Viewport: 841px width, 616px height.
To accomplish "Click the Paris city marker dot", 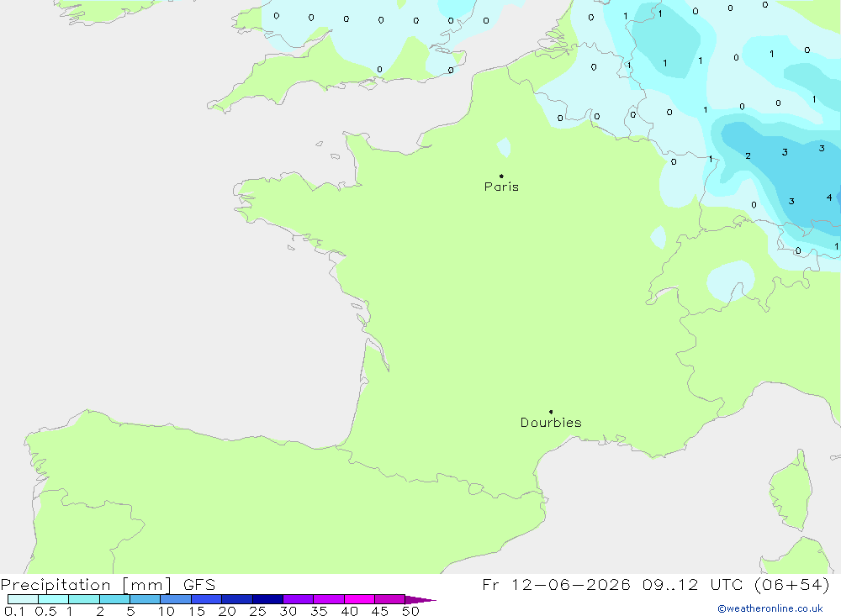I will (x=501, y=176).
